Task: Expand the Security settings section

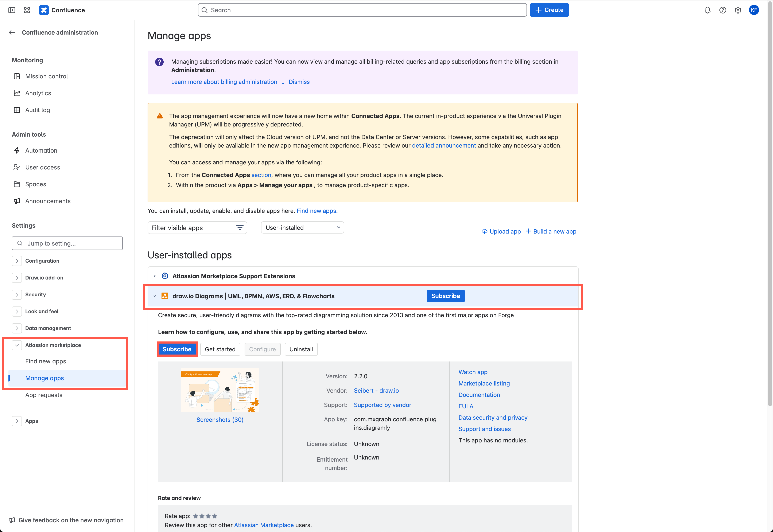Action: tap(17, 294)
